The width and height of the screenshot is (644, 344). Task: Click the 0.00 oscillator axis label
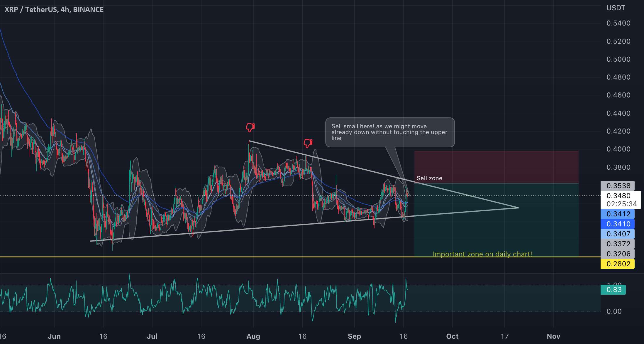coord(614,311)
